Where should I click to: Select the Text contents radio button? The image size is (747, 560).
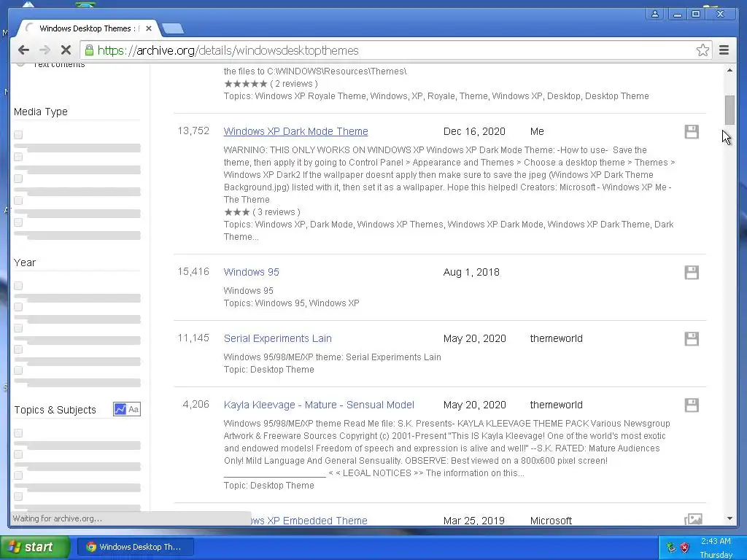[20, 63]
